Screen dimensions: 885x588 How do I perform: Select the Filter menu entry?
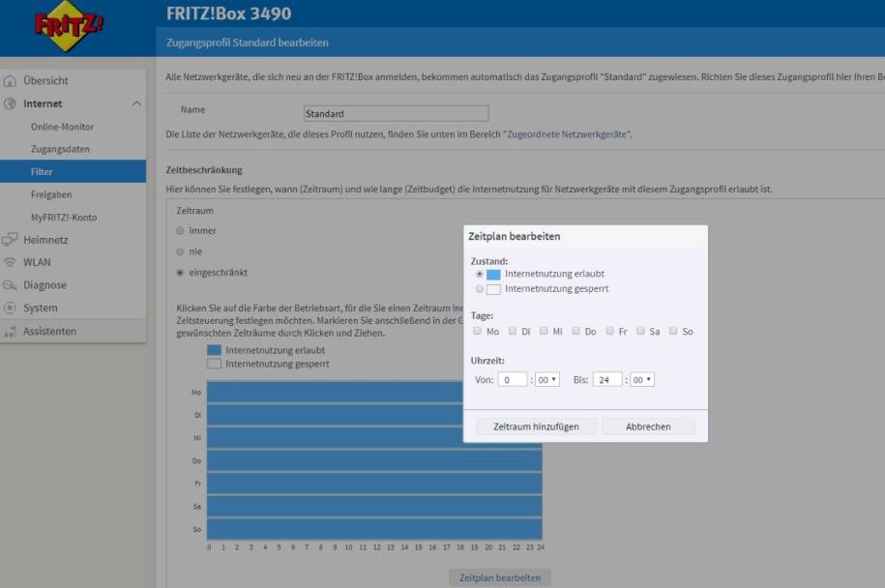coord(73,171)
